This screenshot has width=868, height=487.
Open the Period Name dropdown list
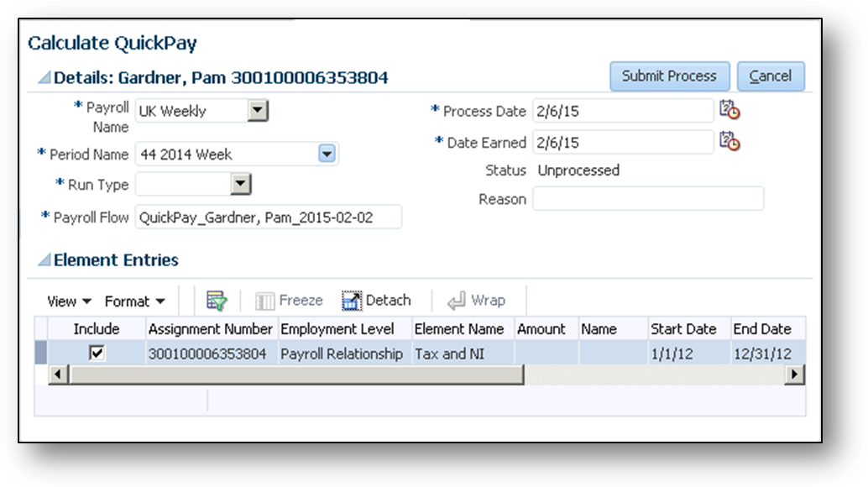[x=327, y=154]
